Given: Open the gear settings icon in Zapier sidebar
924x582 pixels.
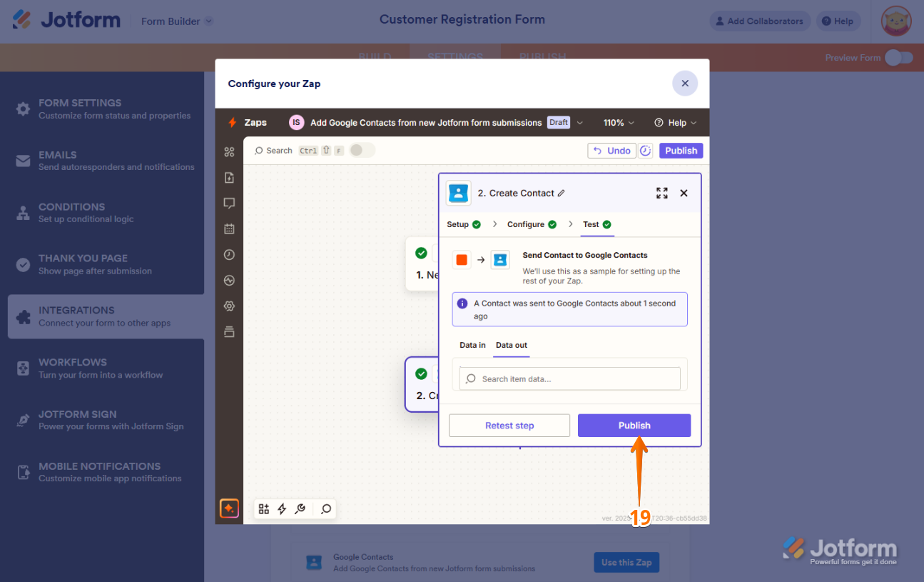Looking at the screenshot, I should (229, 306).
